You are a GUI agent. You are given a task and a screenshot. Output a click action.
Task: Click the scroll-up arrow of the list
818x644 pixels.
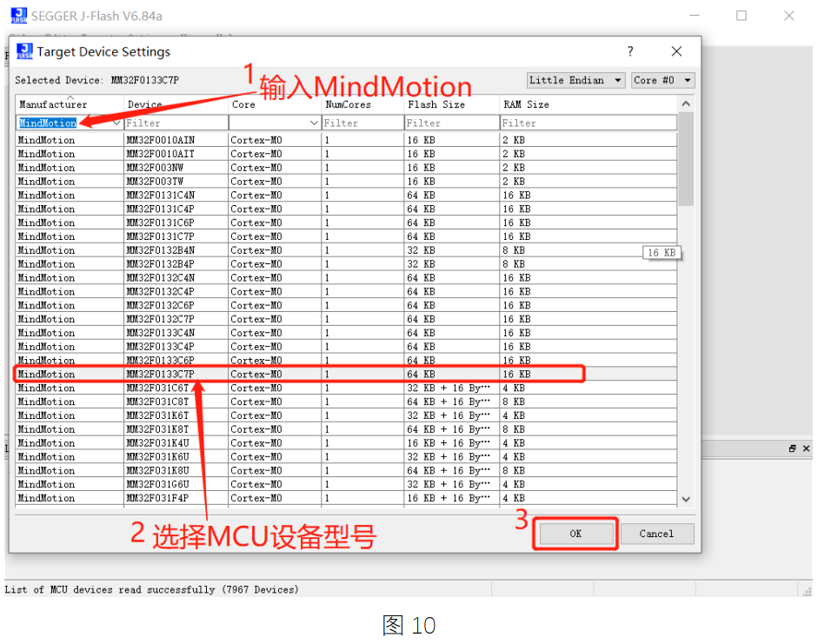[x=686, y=103]
